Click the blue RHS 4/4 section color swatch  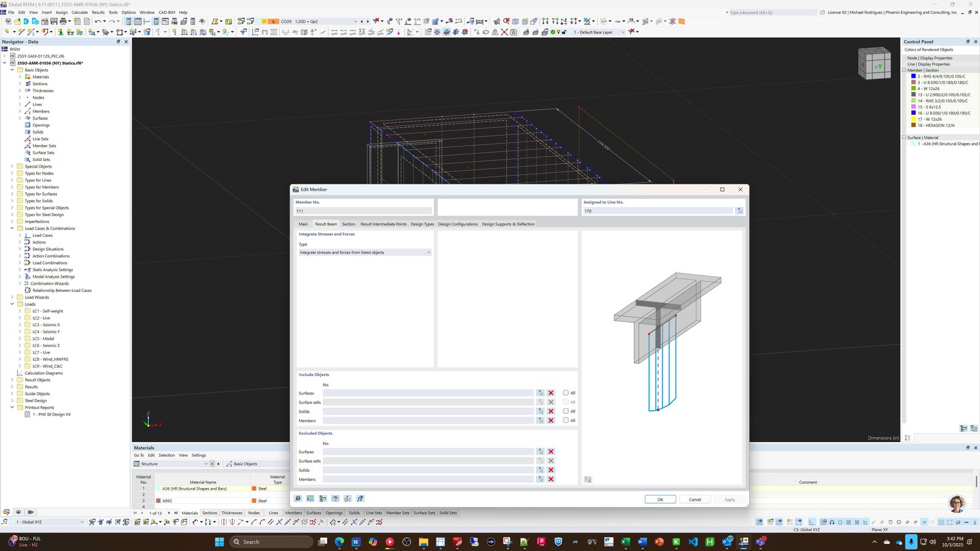pos(913,77)
